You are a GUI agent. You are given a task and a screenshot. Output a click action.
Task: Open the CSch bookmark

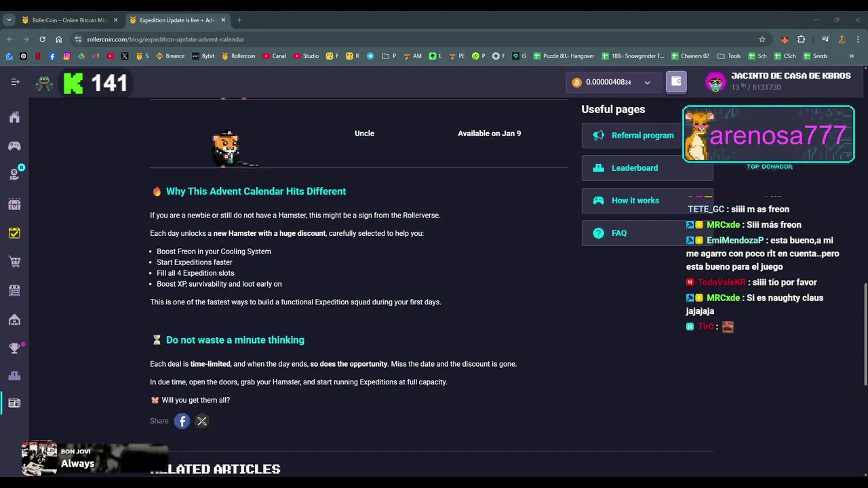point(785,56)
